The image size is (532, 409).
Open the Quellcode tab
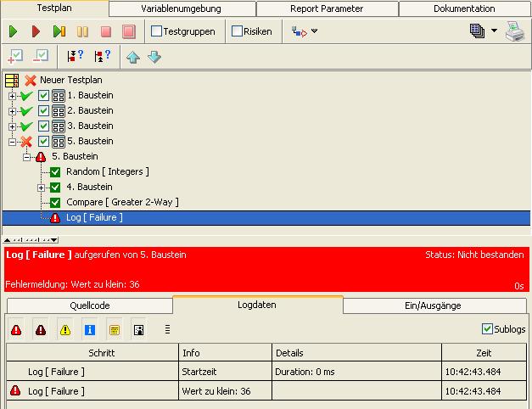[89, 305]
